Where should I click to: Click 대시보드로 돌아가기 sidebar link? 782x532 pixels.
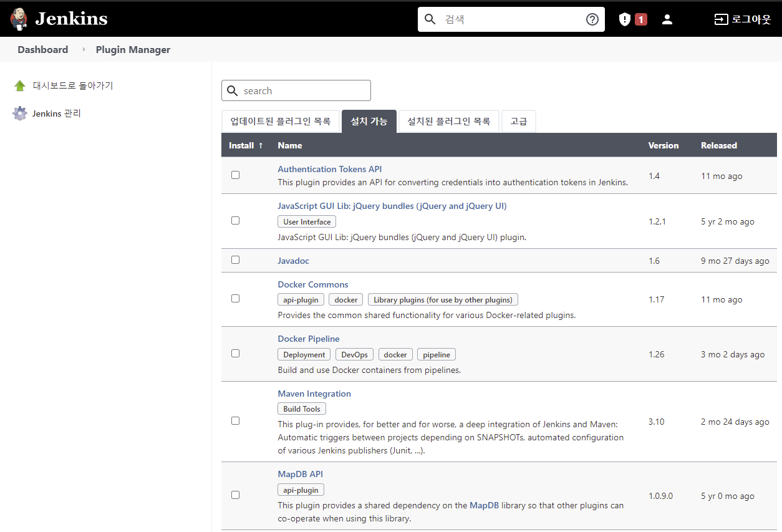point(73,86)
